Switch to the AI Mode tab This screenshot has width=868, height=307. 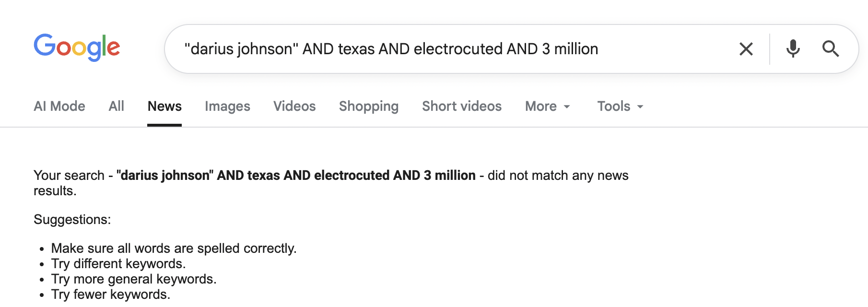pyautogui.click(x=59, y=106)
